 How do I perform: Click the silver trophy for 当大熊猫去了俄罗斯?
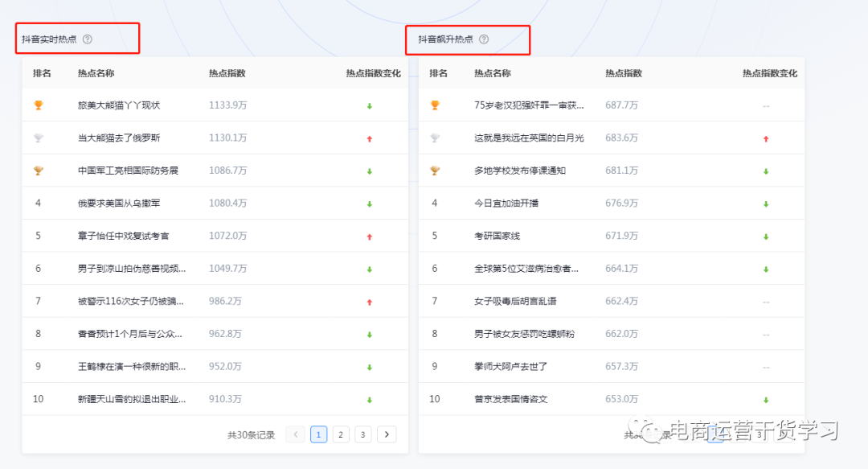[39, 138]
